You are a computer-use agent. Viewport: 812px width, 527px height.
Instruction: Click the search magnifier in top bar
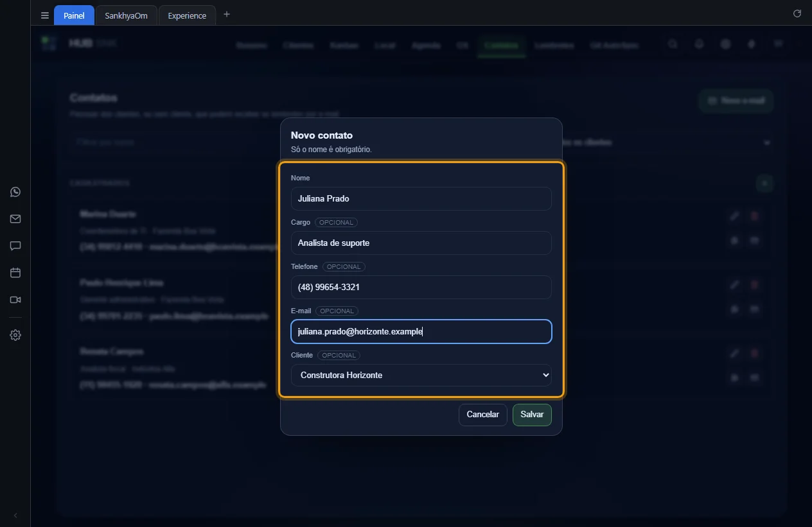673,44
